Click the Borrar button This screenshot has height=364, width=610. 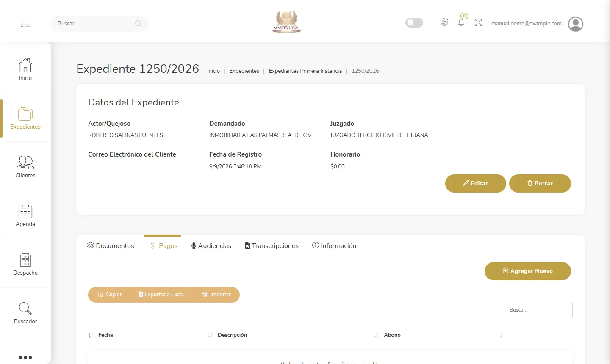point(540,183)
